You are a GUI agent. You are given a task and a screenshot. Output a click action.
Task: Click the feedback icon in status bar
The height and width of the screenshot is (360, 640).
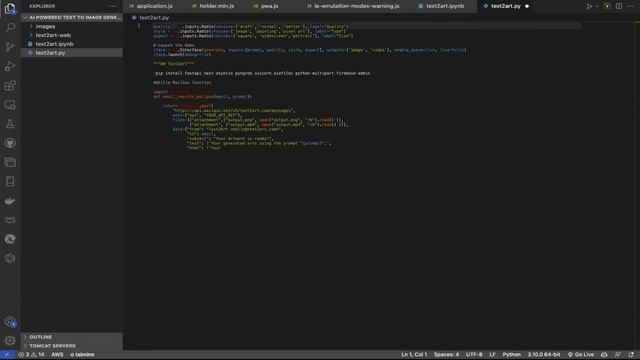coord(618,355)
